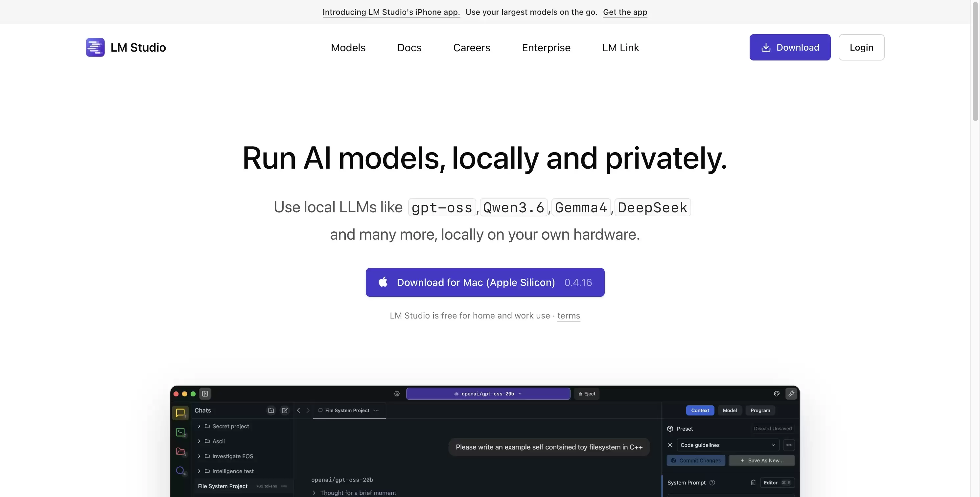Open the openai/gpt-oss-20b model selector dropdown
The width and height of the screenshot is (980, 497).
(x=488, y=393)
